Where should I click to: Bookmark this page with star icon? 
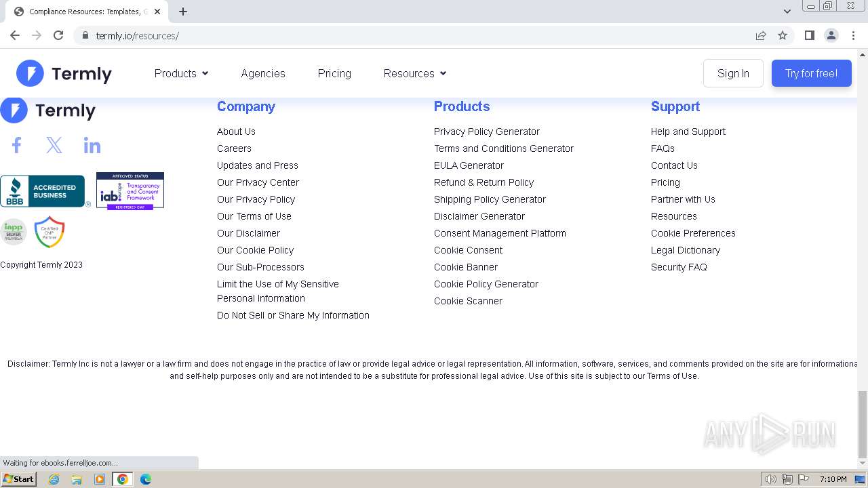[783, 35]
